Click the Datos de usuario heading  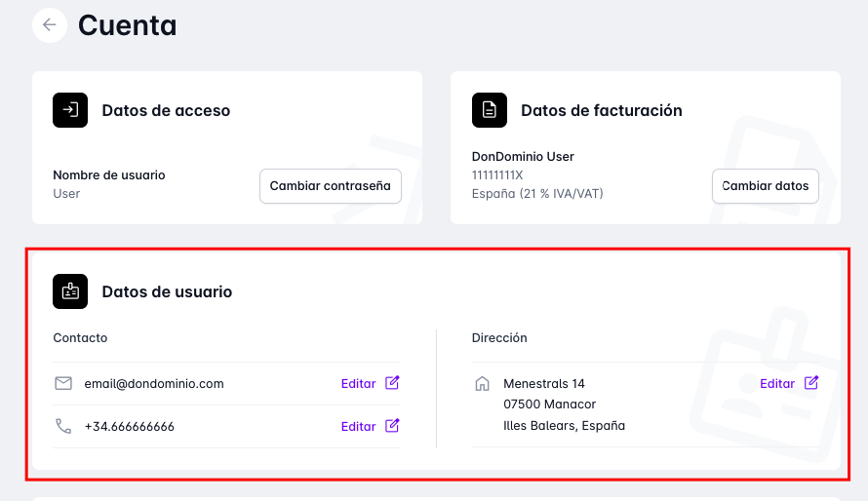tap(167, 291)
